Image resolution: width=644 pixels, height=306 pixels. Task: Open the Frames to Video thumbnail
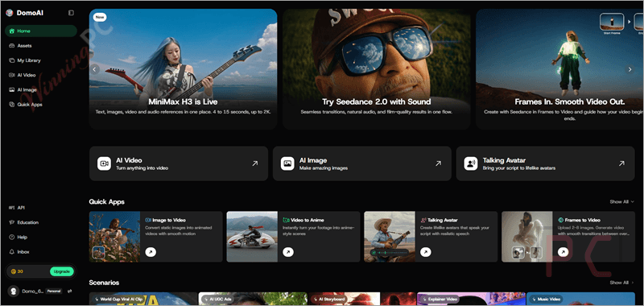(527, 237)
